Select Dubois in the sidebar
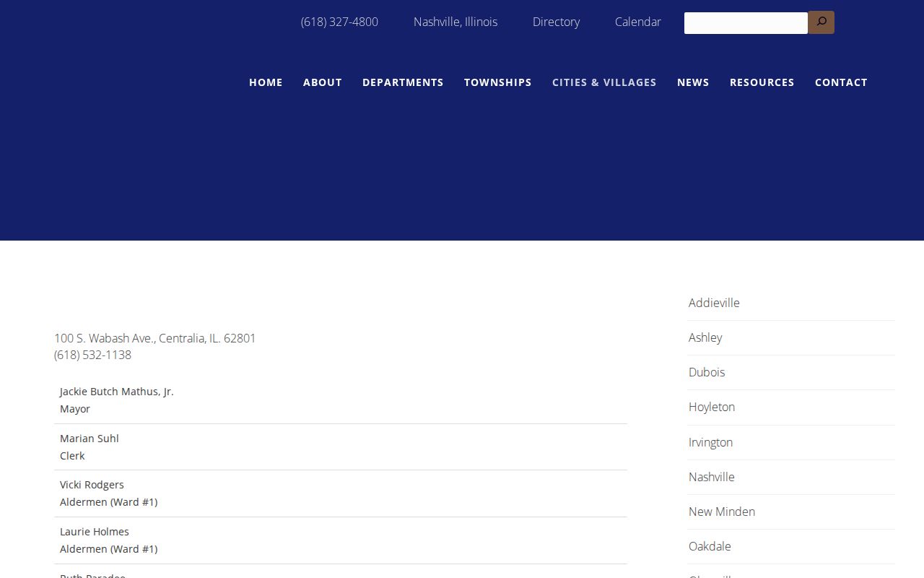Image resolution: width=924 pixels, height=578 pixels. [x=707, y=372]
